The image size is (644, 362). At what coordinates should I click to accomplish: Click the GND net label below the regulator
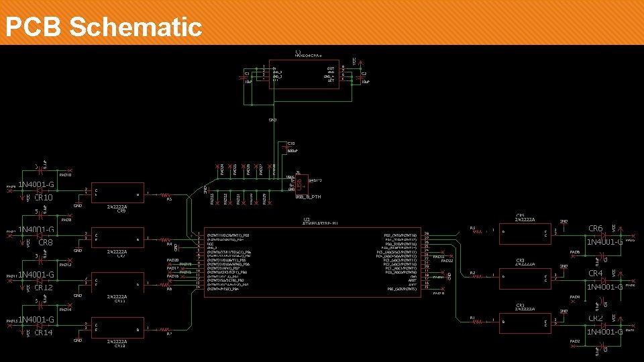272,120
